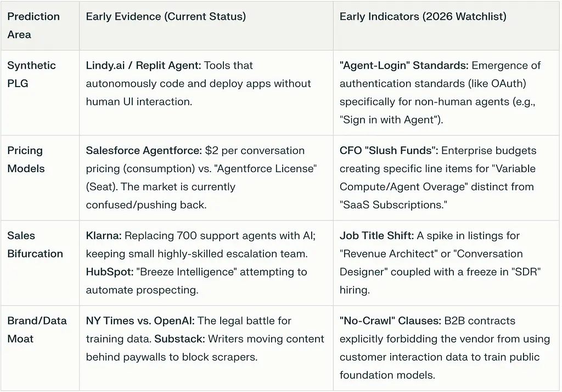
Task: Click the bold "Salesforce Agentforce:" text
Action: 144,150
